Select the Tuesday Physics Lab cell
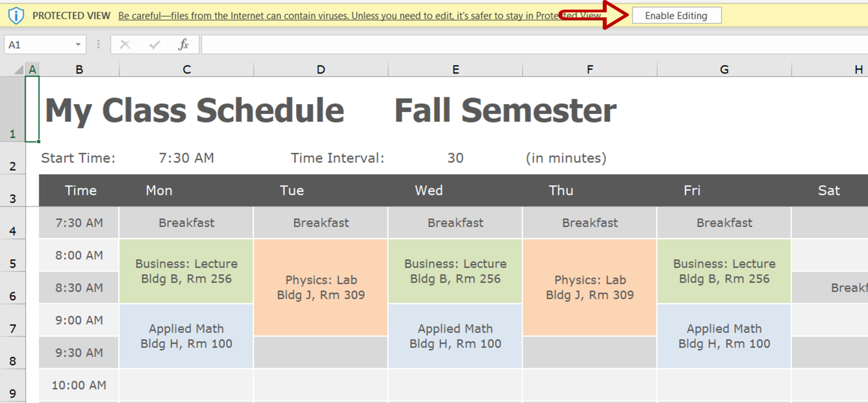This screenshot has width=868, height=403. pyautogui.click(x=320, y=287)
